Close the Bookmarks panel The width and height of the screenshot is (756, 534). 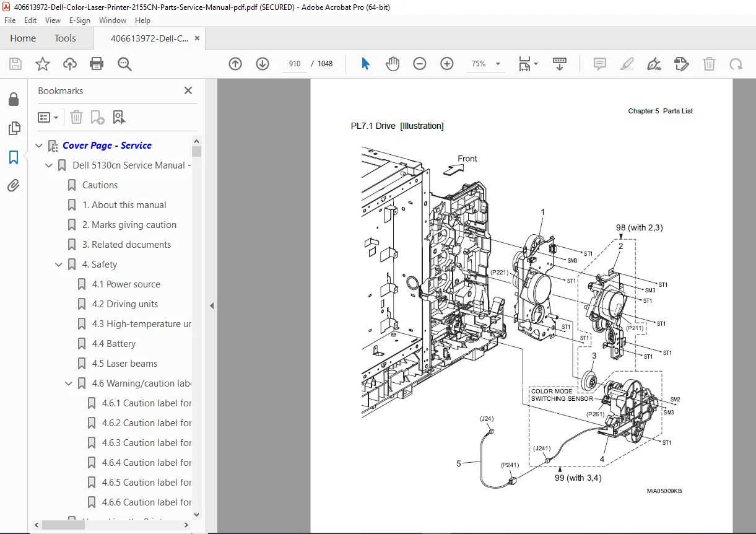tap(188, 90)
